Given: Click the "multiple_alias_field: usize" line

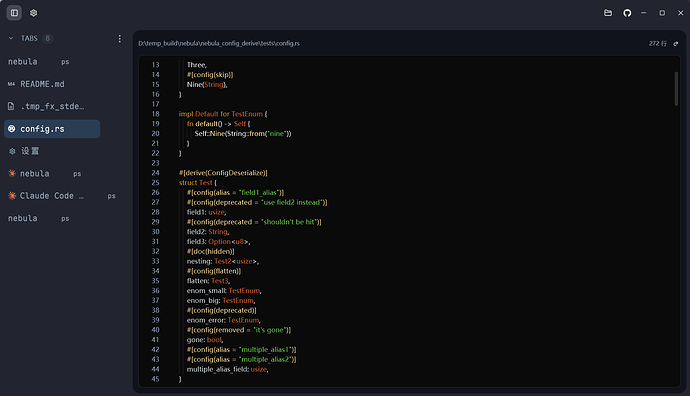Looking at the screenshot, I should pos(228,369).
